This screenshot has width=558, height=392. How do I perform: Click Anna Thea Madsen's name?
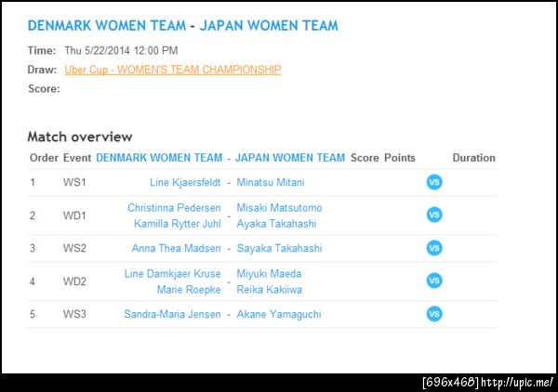(x=177, y=249)
